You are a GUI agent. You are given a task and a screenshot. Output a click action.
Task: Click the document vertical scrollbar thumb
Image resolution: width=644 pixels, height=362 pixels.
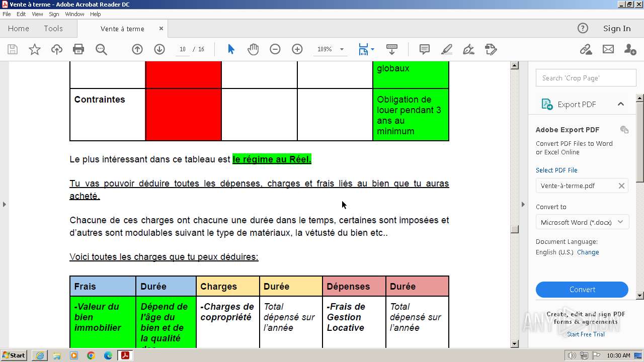[514, 229]
